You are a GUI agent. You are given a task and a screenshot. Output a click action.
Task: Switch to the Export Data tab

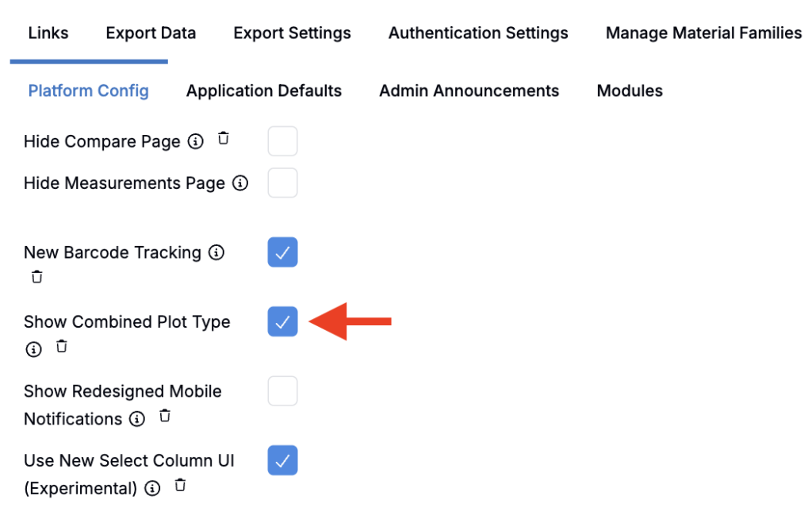(151, 33)
